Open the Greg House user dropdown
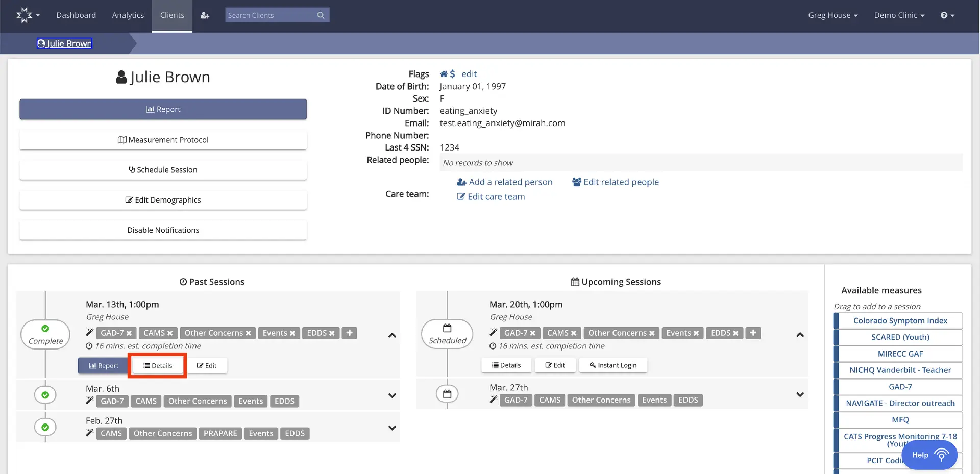The height and width of the screenshot is (474, 980). [833, 15]
